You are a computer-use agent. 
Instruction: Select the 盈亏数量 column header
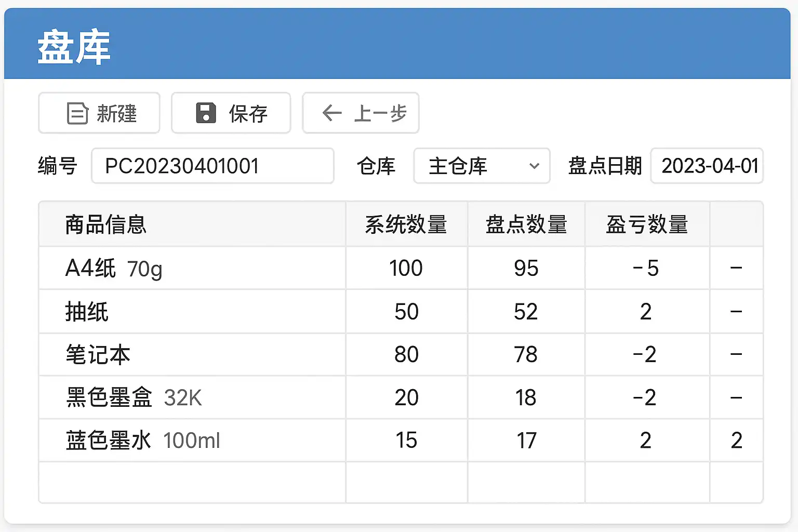pos(647,224)
